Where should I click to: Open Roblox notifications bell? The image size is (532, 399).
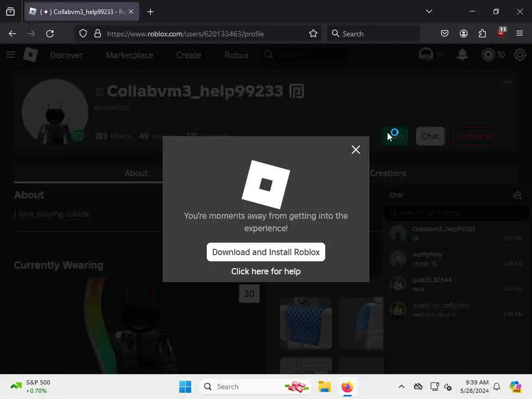click(x=462, y=55)
